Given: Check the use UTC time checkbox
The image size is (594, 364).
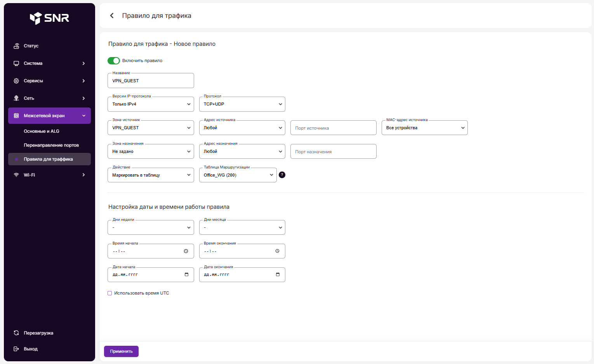Looking at the screenshot, I should (x=110, y=293).
